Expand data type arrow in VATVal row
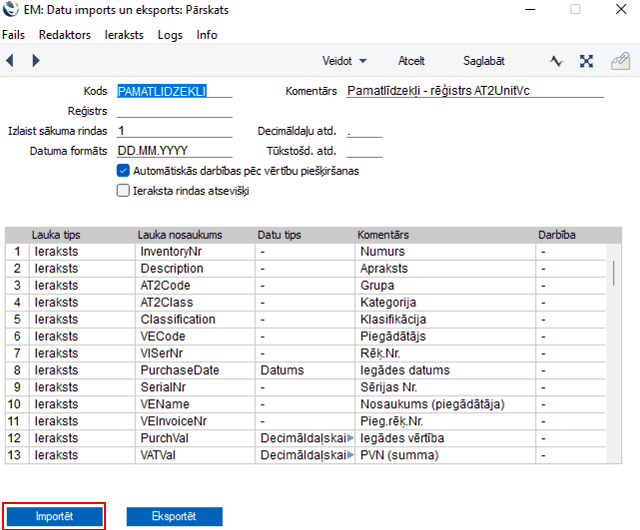The width and height of the screenshot is (640, 530). [x=350, y=456]
